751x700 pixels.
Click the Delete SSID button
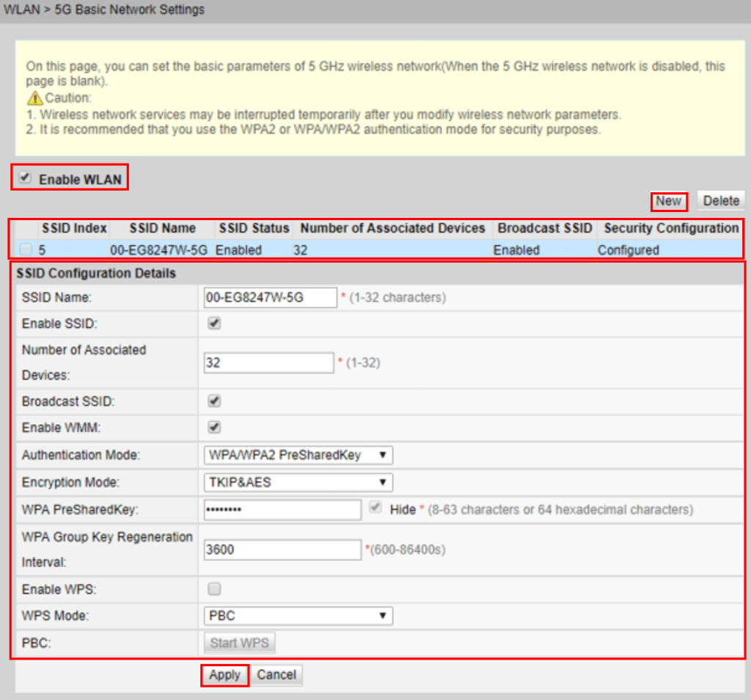(720, 201)
